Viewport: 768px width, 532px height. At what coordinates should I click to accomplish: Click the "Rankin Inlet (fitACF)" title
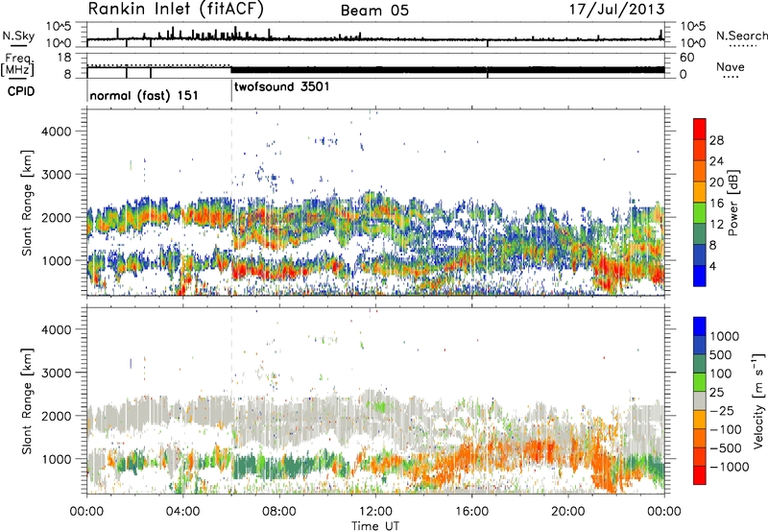pos(176,9)
